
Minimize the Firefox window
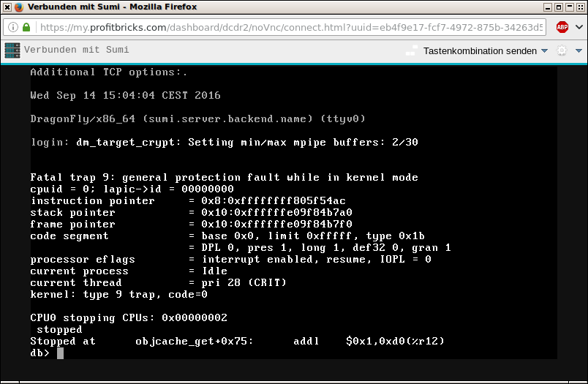[554, 7]
